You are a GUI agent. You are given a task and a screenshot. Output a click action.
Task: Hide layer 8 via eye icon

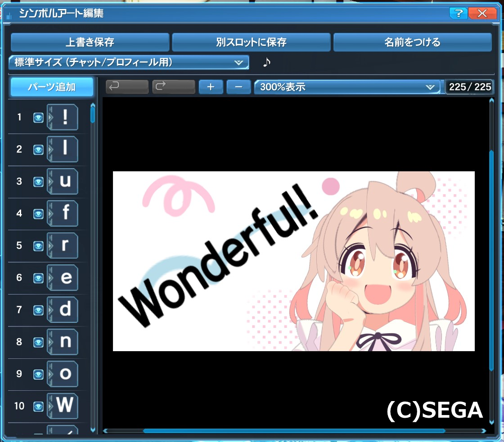coord(38,343)
